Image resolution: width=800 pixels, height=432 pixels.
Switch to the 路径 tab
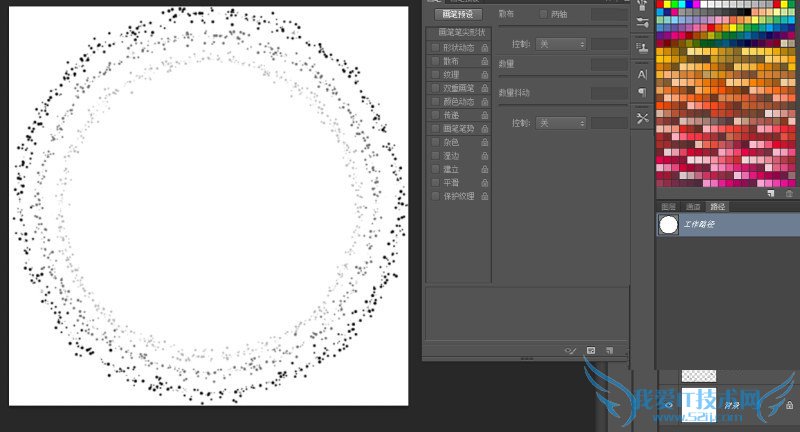(718, 207)
